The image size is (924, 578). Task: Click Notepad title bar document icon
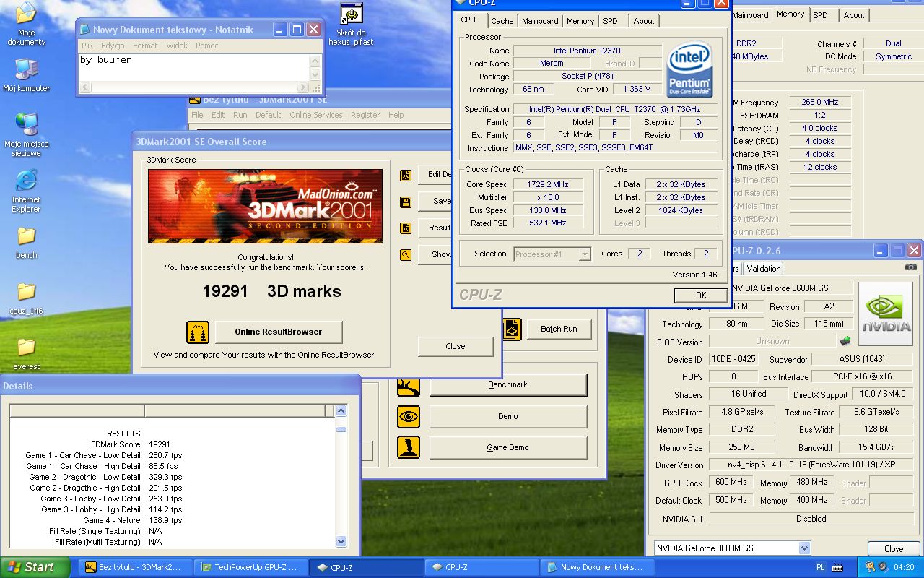coord(85,30)
